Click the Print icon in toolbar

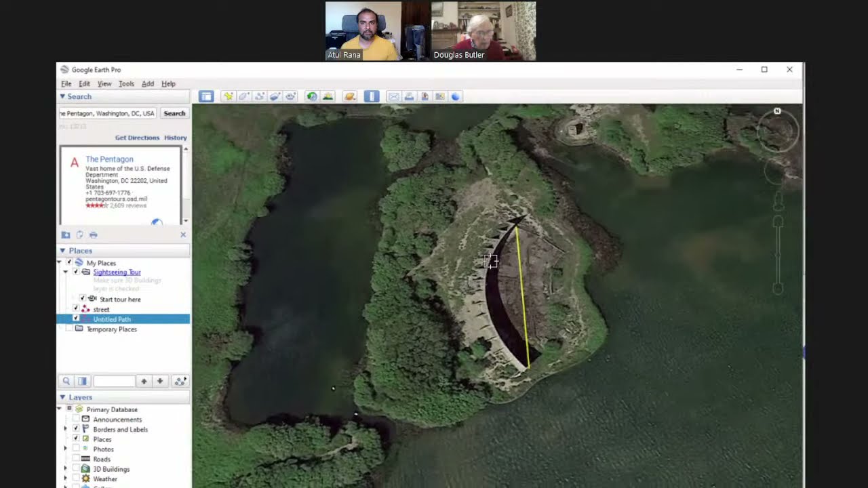(x=409, y=96)
